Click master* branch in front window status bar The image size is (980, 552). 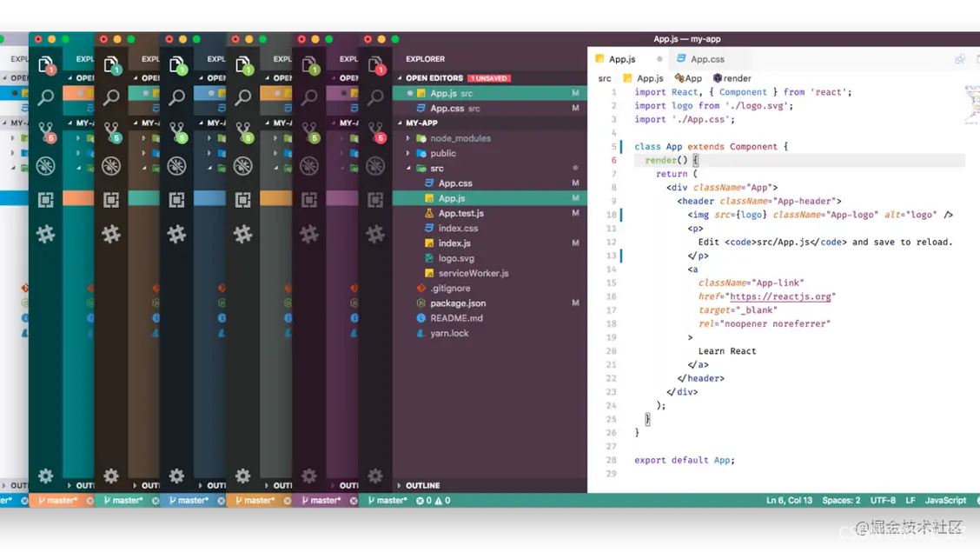point(387,500)
